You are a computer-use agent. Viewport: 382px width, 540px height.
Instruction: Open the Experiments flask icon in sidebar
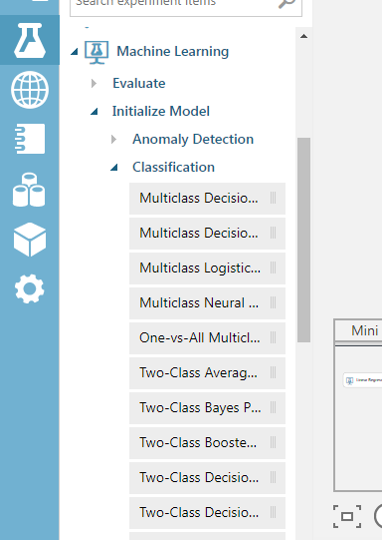30,40
